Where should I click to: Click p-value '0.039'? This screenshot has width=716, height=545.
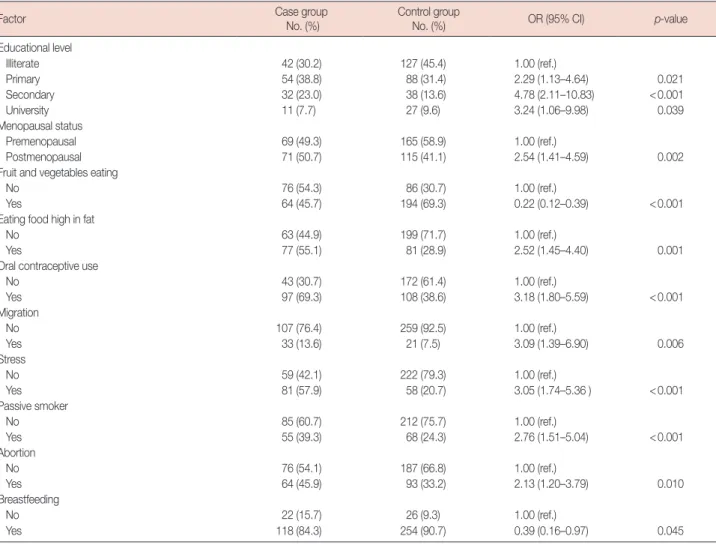click(x=670, y=110)
